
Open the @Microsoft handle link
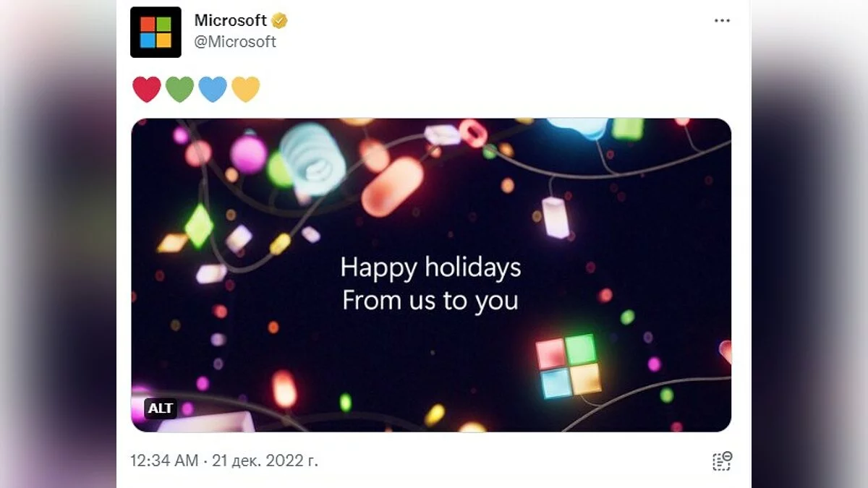tap(235, 42)
